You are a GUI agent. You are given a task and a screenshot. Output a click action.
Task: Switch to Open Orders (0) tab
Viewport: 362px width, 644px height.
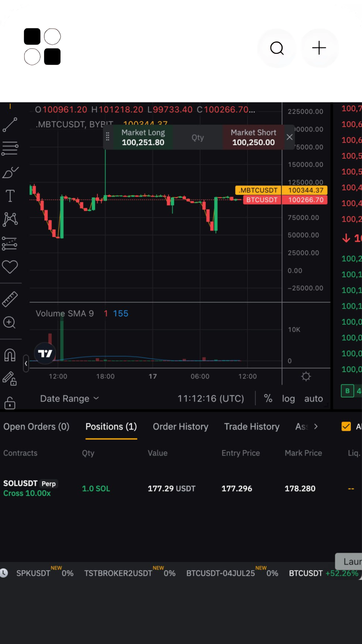pos(36,427)
